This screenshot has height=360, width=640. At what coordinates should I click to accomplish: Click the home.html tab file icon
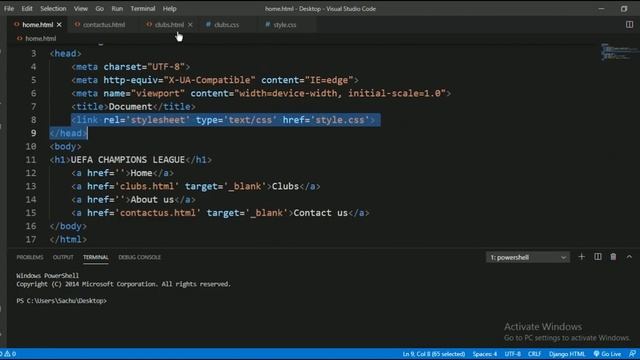[x=17, y=24]
